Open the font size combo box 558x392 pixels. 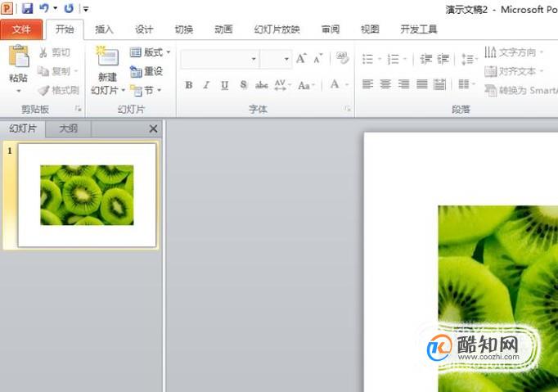pos(276,59)
